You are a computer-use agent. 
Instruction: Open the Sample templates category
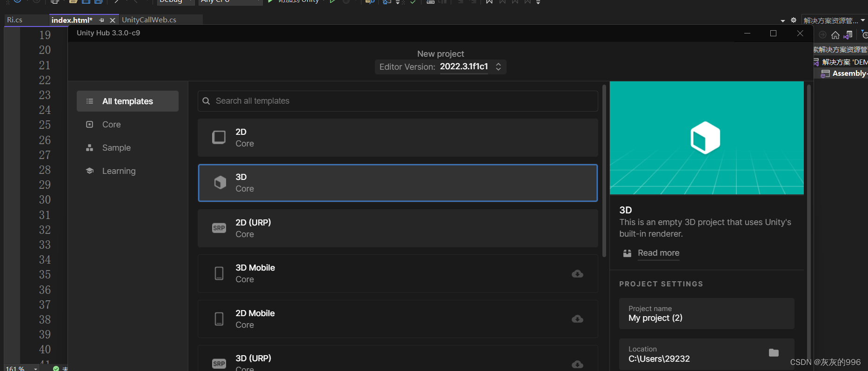[127, 148]
